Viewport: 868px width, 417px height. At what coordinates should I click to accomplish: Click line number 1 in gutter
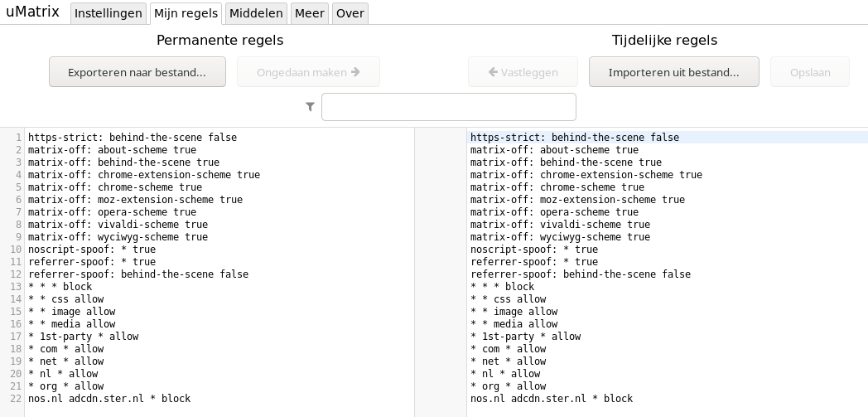tap(18, 138)
